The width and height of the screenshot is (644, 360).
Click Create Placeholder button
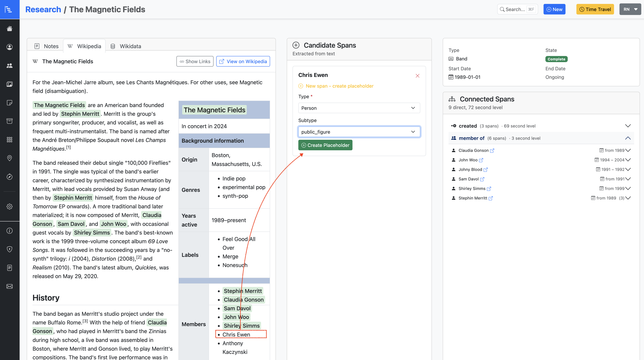coord(325,145)
